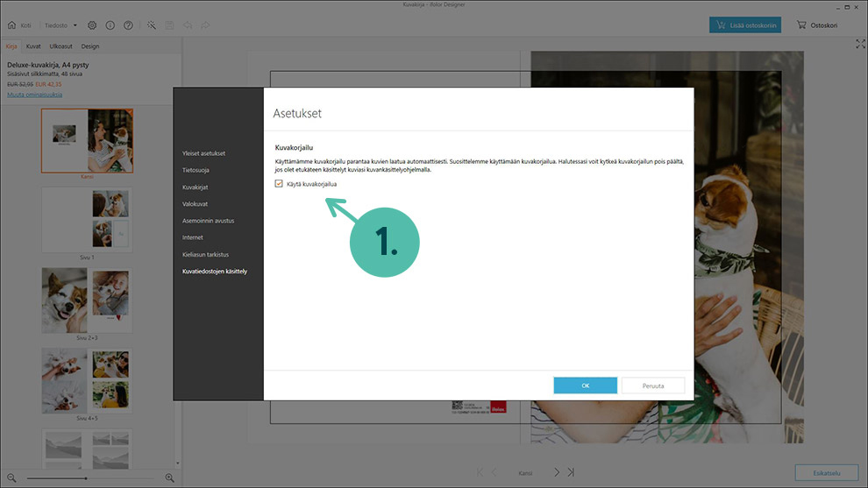
Task: Select Kuvatiedostojen käsittely section
Action: pyautogui.click(x=215, y=271)
